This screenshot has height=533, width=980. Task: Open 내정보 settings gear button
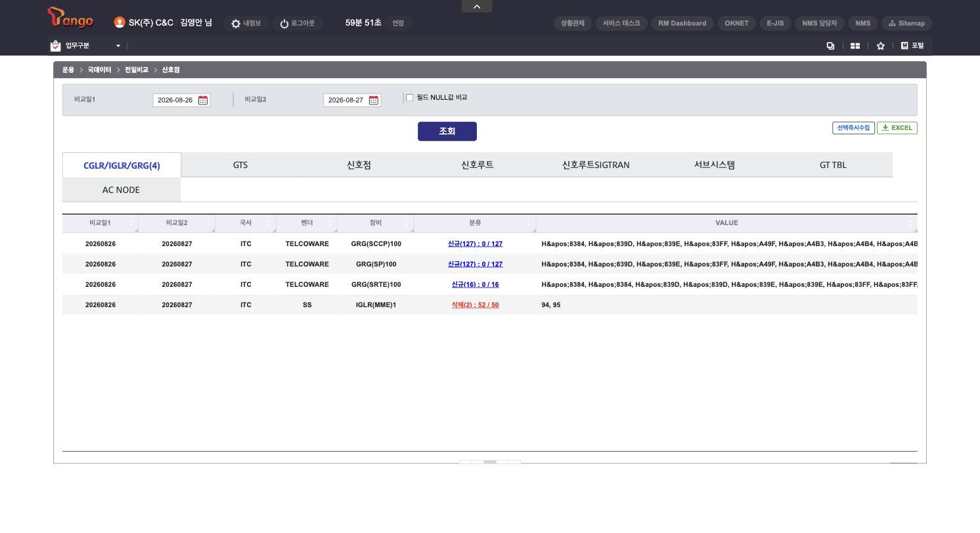tap(246, 23)
